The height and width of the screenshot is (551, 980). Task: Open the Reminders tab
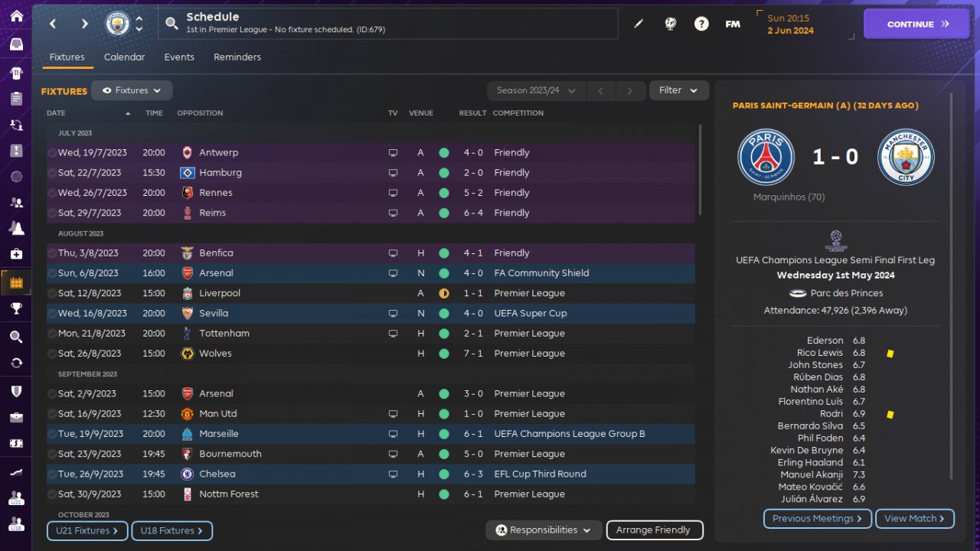tap(237, 57)
